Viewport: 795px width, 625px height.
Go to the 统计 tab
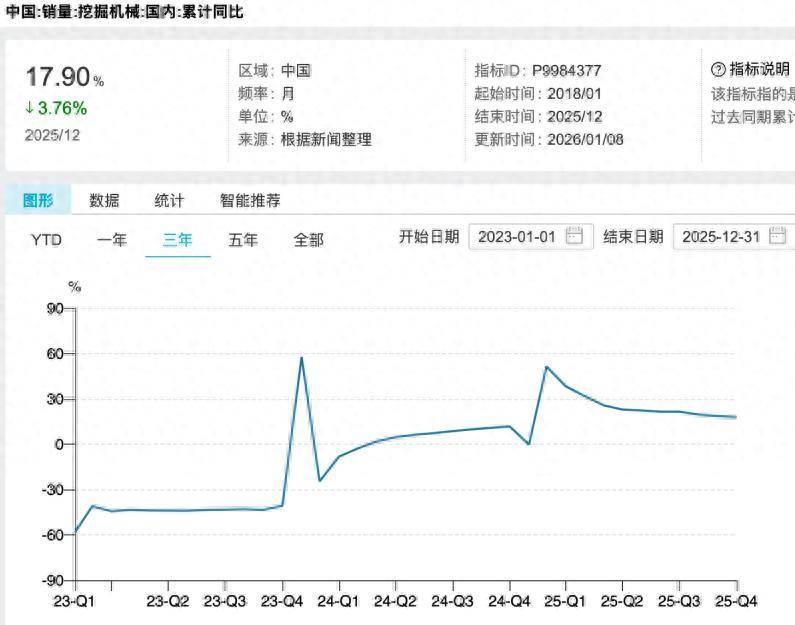click(169, 200)
